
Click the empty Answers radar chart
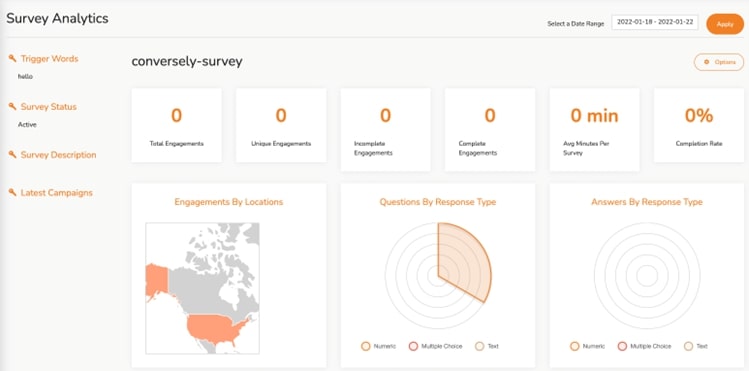tap(647, 276)
